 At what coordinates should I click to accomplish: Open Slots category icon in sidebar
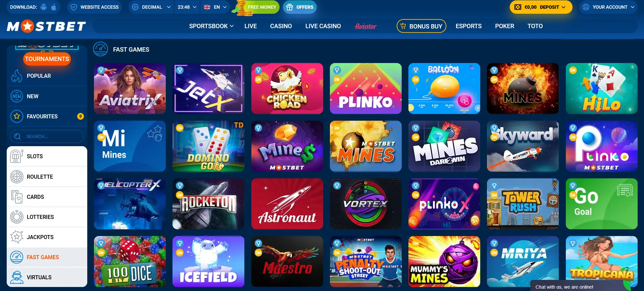(16, 156)
